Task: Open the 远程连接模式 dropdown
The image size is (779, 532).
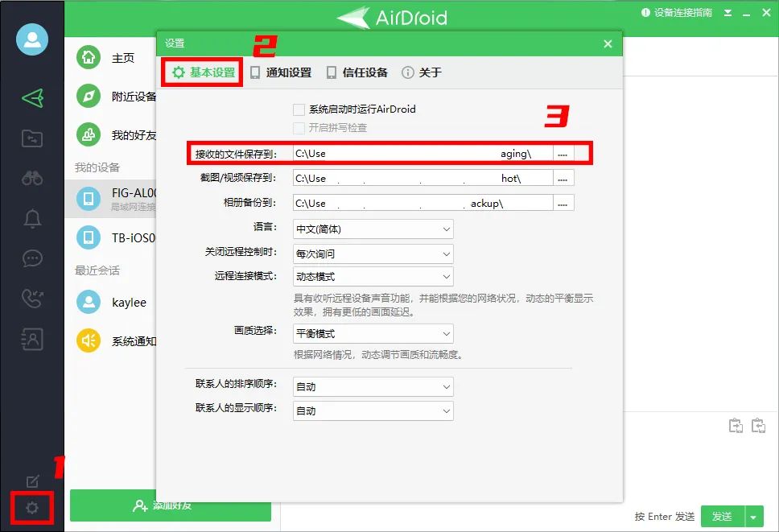Action: click(x=373, y=277)
